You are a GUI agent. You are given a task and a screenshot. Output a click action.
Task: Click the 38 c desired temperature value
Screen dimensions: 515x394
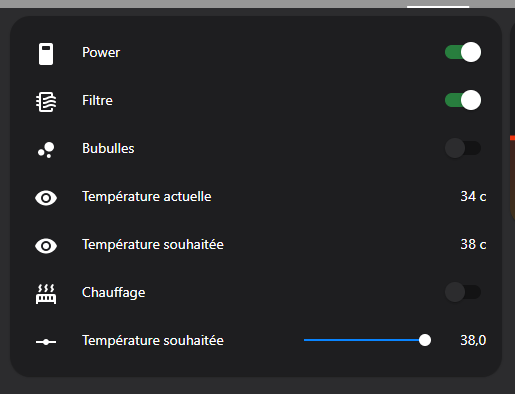point(473,244)
